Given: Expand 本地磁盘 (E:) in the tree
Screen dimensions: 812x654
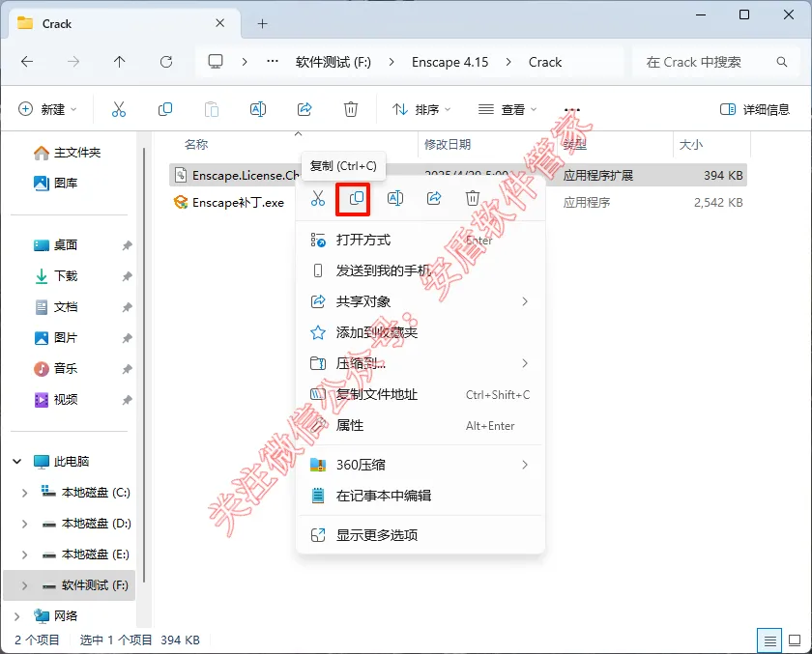Looking at the screenshot, I should point(24,554).
